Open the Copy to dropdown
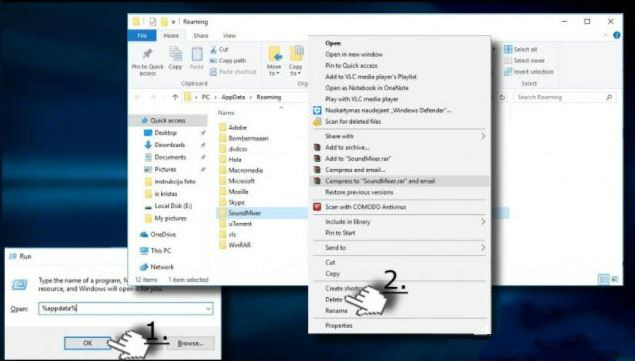 [x=296, y=61]
